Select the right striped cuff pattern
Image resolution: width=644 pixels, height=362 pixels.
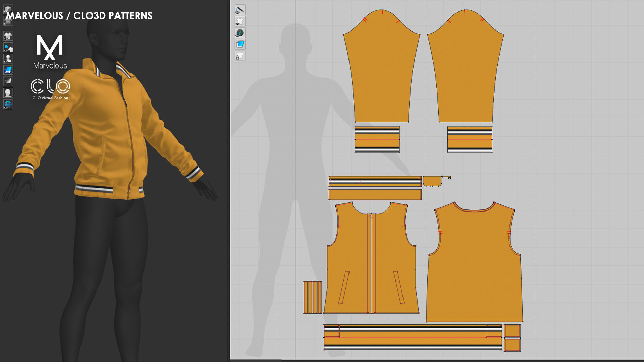470,139
